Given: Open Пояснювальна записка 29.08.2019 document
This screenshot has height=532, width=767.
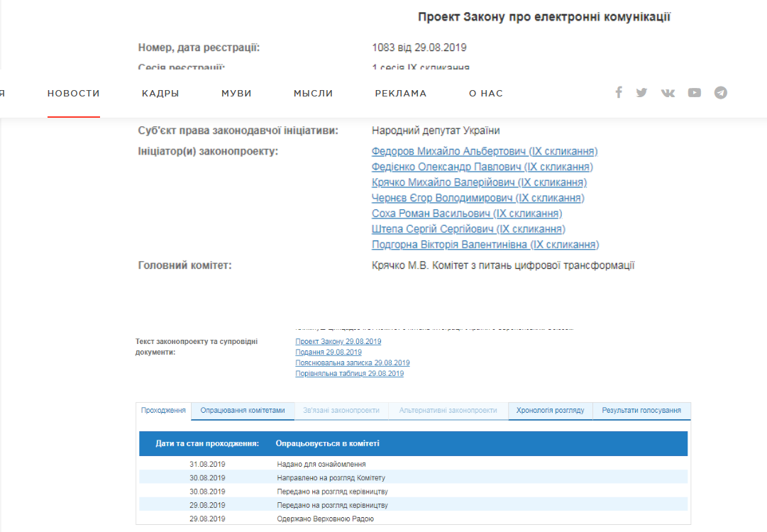Looking at the screenshot, I should point(352,362).
